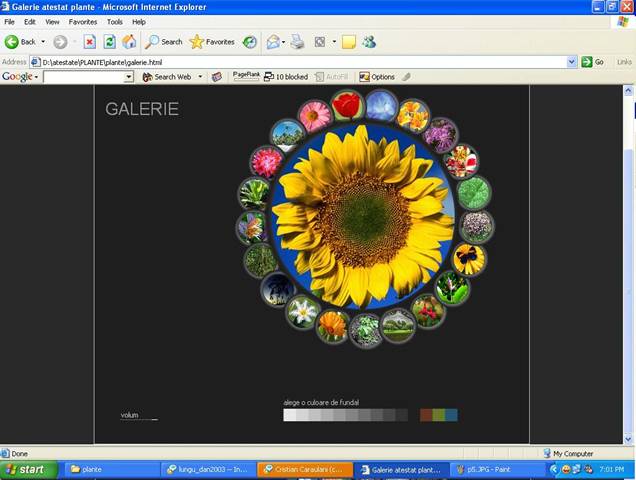The width and height of the screenshot is (636, 480).
Task: Go to the Home page icon
Action: [x=128, y=42]
